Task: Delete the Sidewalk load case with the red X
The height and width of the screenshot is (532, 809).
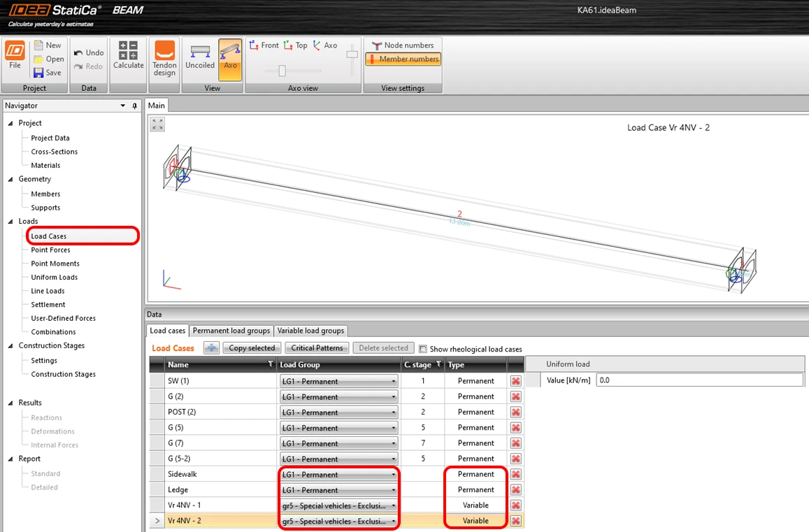Action: pos(515,474)
